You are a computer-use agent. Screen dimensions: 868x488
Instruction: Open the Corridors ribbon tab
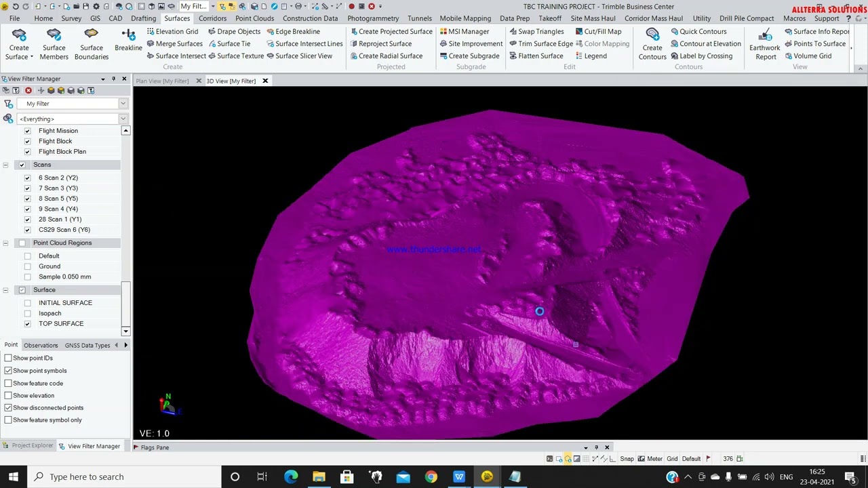212,18
